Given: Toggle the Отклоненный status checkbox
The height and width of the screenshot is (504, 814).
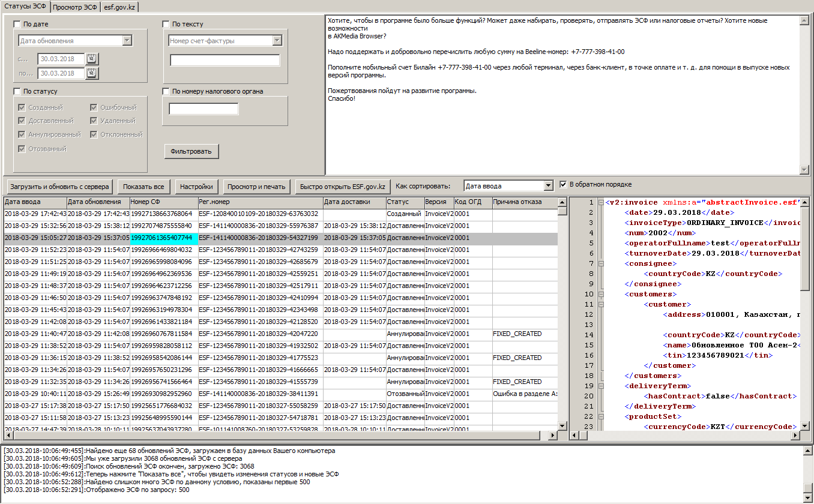Looking at the screenshot, I should pos(94,135).
